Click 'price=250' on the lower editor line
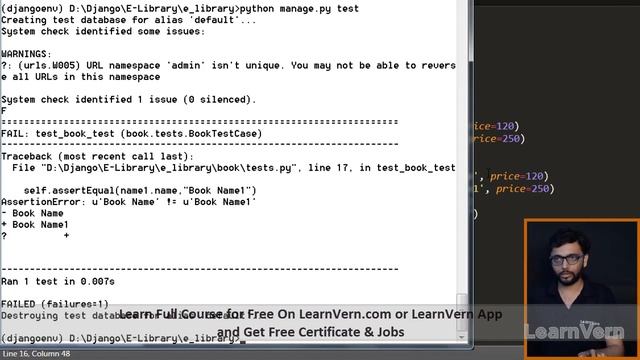Screen dimensions: 640x360 click(522, 189)
